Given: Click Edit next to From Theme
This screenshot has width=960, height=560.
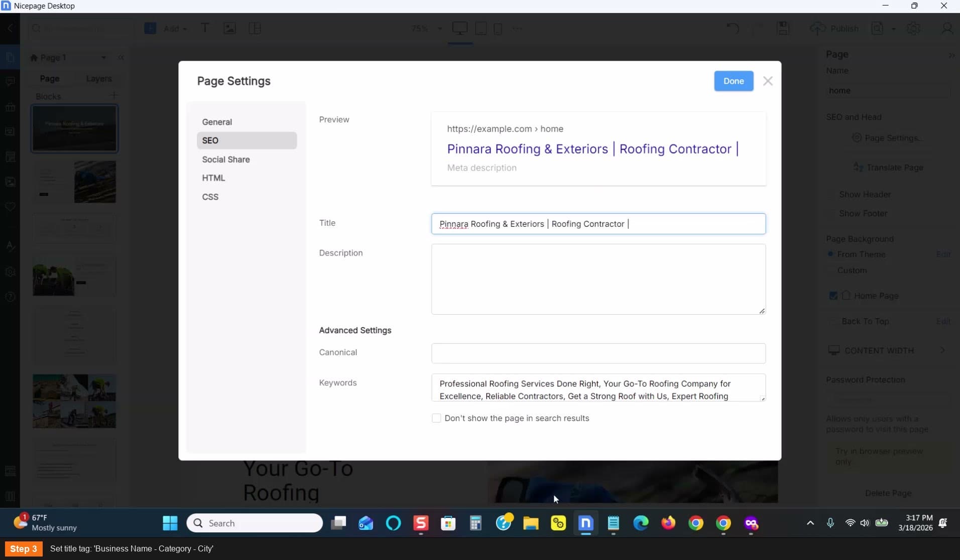Looking at the screenshot, I should coord(943,254).
